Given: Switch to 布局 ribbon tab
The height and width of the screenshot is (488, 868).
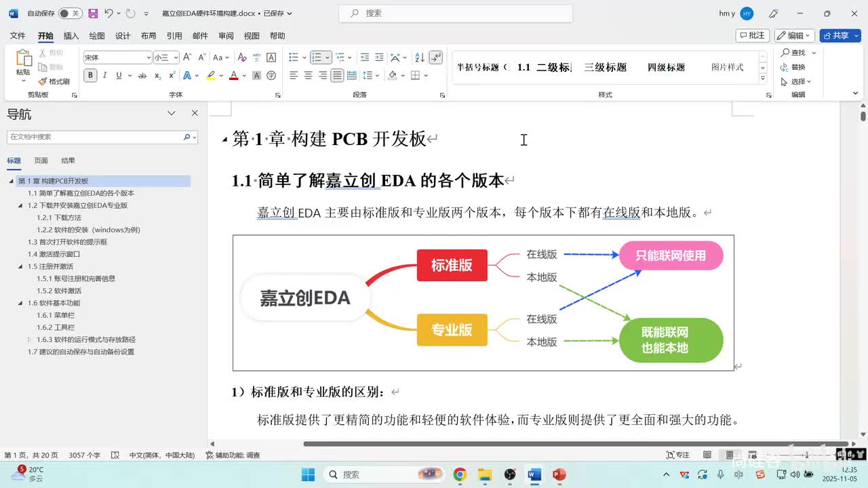Looking at the screenshot, I should [x=149, y=36].
